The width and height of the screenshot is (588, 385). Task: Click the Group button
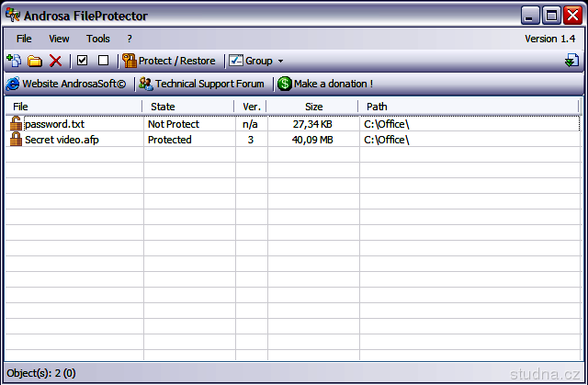251,61
